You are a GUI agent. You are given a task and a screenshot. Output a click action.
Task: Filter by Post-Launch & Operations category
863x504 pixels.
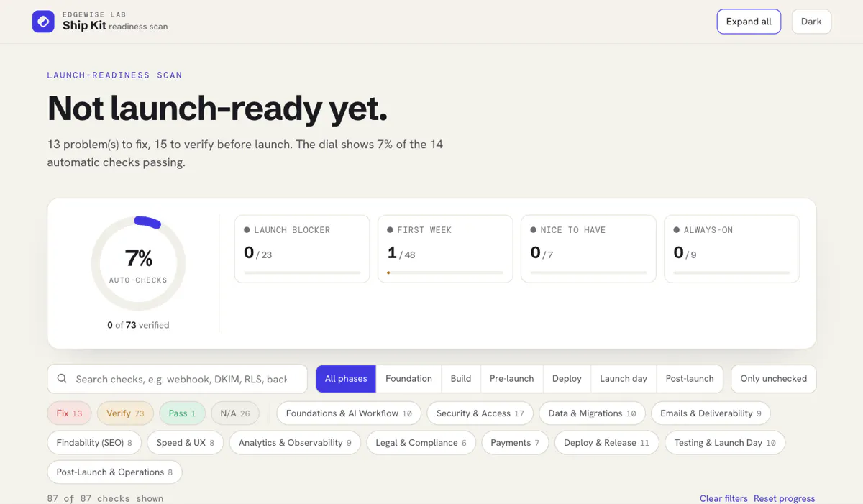[114, 472]
